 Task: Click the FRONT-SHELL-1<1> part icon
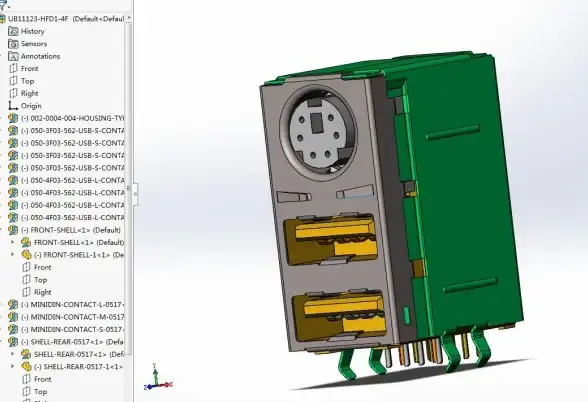pos(26,255)
